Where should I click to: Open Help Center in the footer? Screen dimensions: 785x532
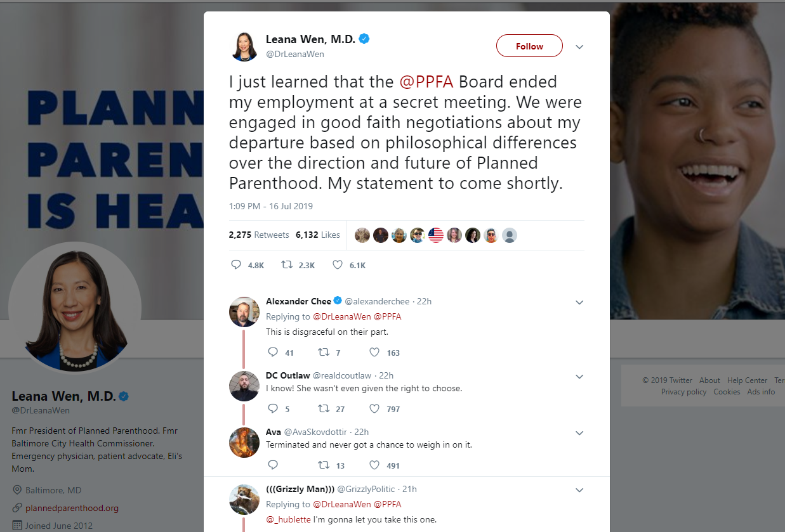[x=747, y=380]
